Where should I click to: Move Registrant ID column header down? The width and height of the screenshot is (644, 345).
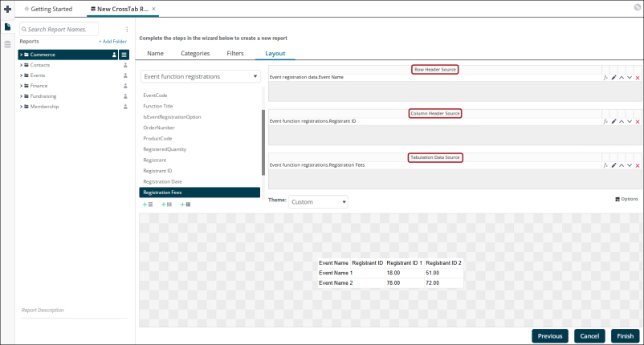coord(630,121)
